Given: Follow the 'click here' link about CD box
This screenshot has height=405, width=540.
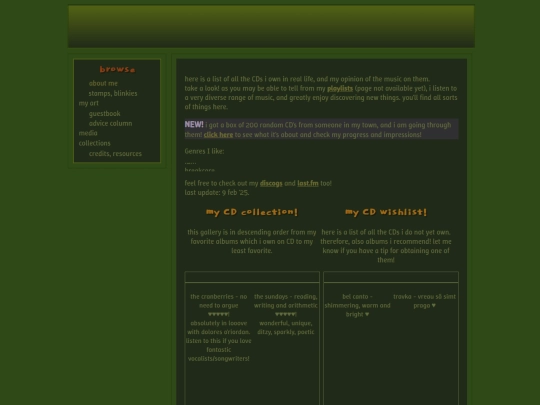Looking at the screenshot, I should click(218, 135).
